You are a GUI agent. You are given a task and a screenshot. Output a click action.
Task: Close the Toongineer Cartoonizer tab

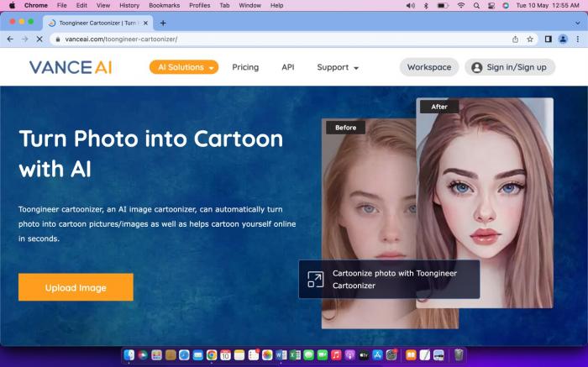coord(145,23)
